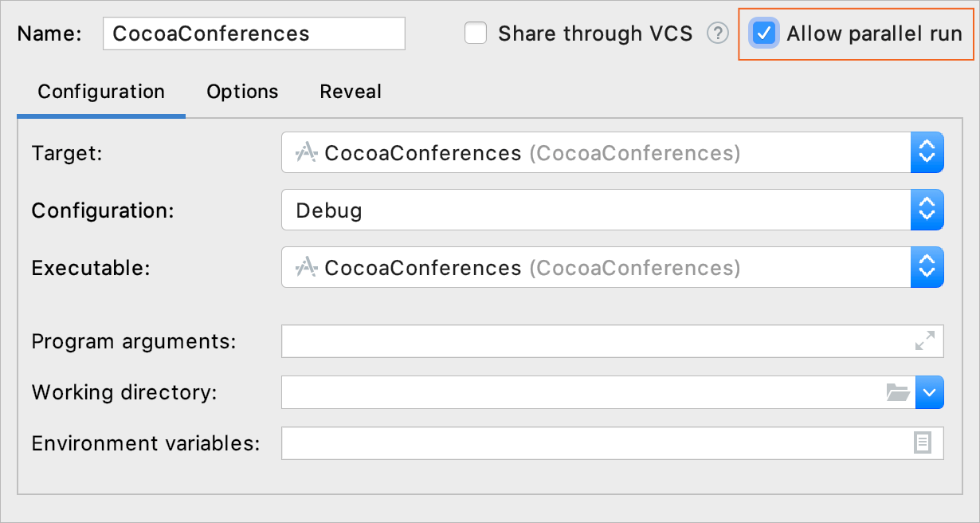Open the Target dropdown stepper arrows
Image resolution: width=980 pixels, height=523 pixels.
(927, 152)
